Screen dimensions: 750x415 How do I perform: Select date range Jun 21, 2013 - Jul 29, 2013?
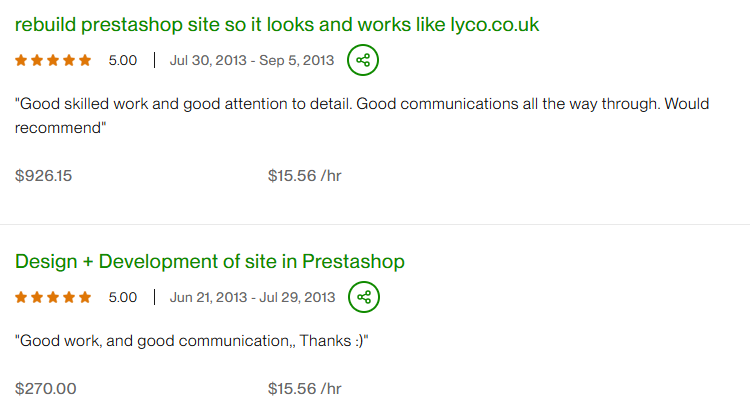tap(253, 297)
